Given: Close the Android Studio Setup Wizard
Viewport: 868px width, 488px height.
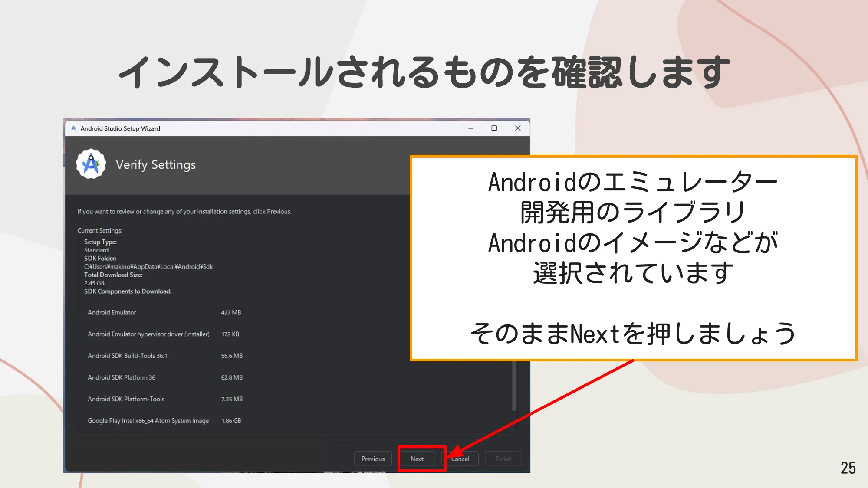Looking at the screenshot, I should tap(518, 128).
